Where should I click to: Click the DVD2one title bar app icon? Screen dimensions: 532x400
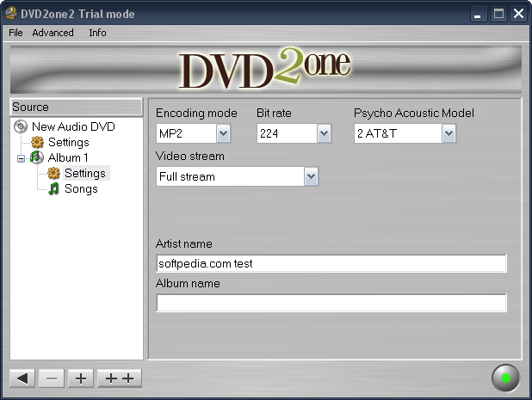coord(11,13)
